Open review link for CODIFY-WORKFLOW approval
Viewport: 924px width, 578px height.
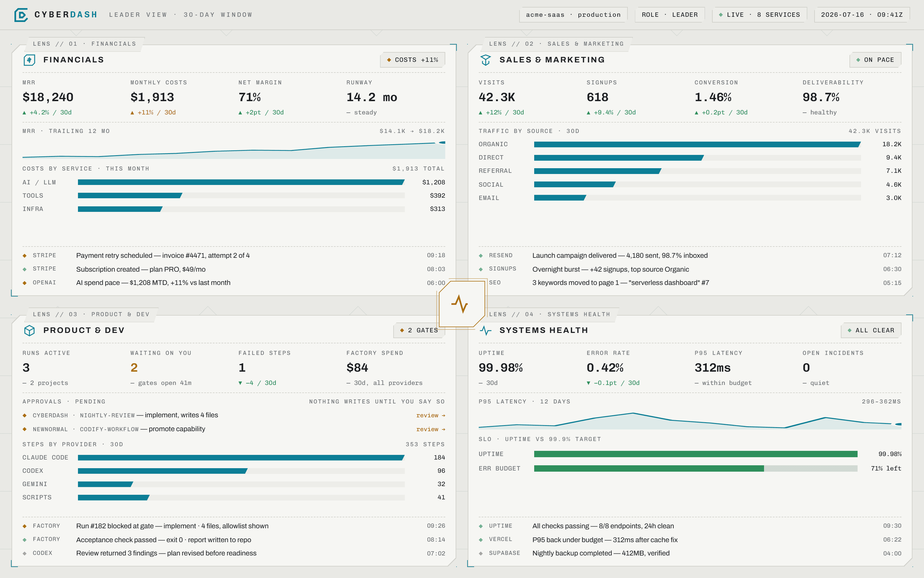click(x=430, y=429)
